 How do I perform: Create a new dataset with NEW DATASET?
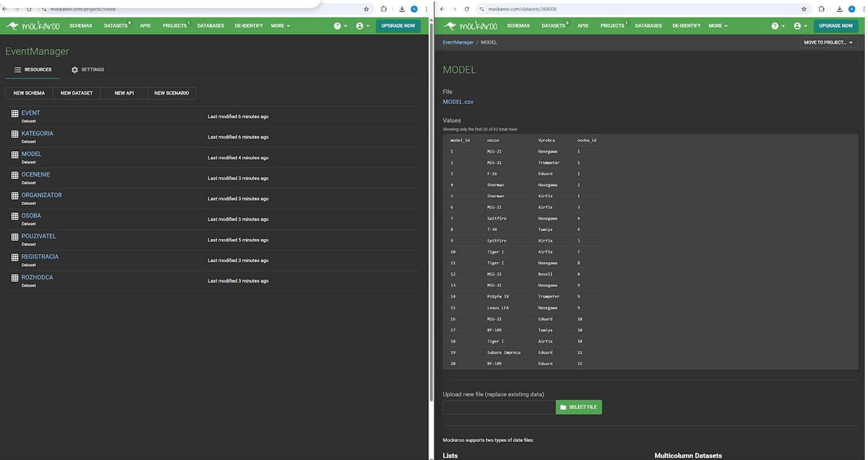point(76,93)
